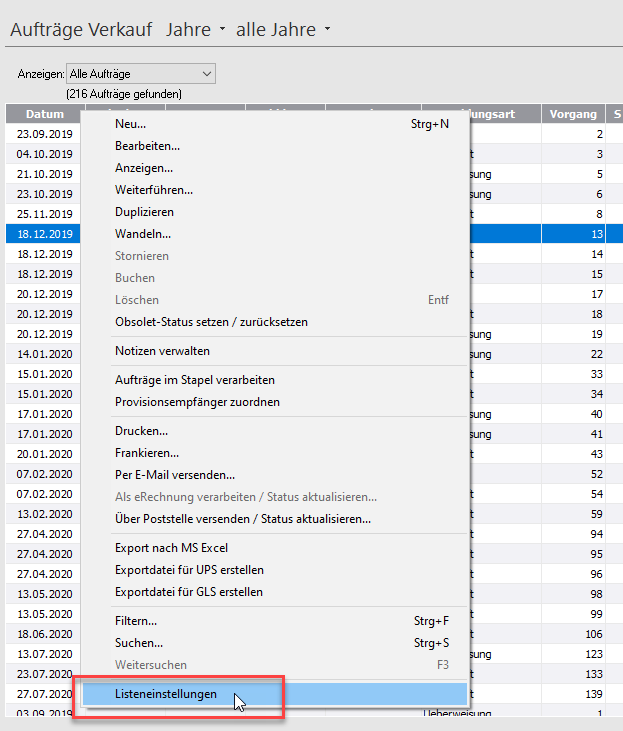Click Duplizieren in the context menu

[144, 212]
